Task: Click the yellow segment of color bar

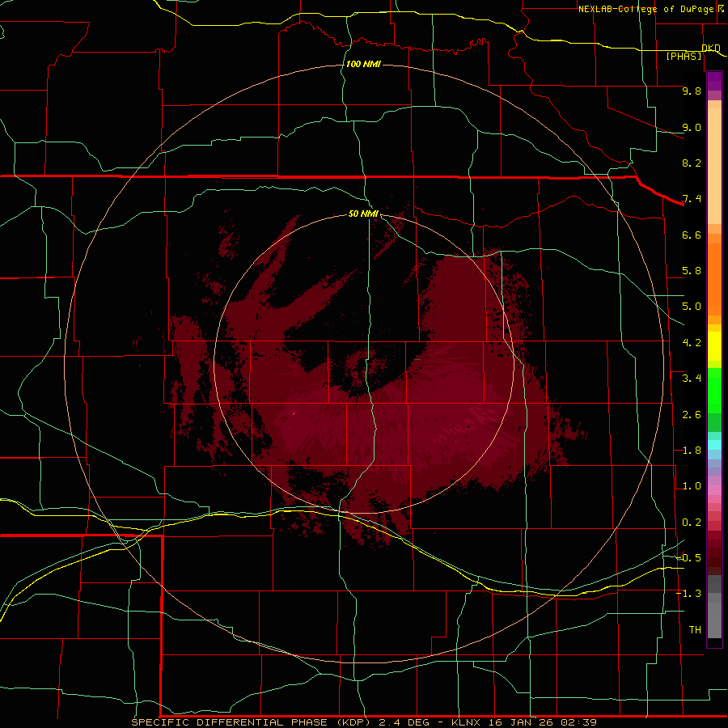Action: [714, 346]
